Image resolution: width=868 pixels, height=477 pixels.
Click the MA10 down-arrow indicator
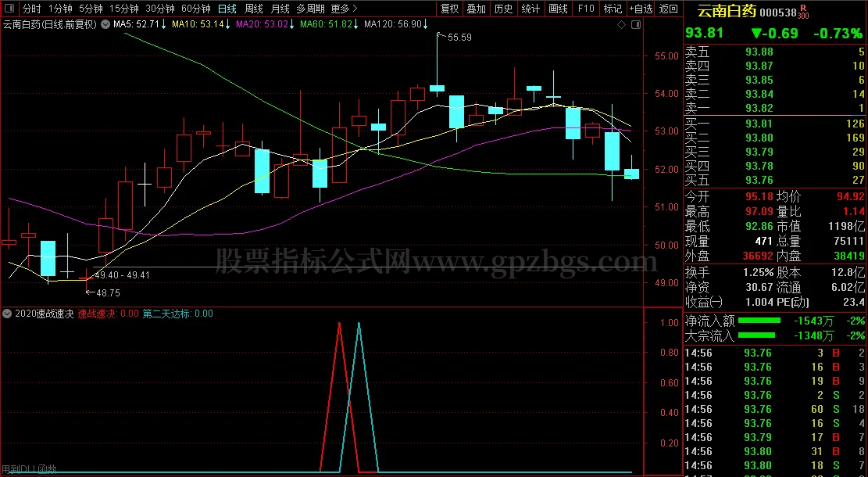(227, 24)
